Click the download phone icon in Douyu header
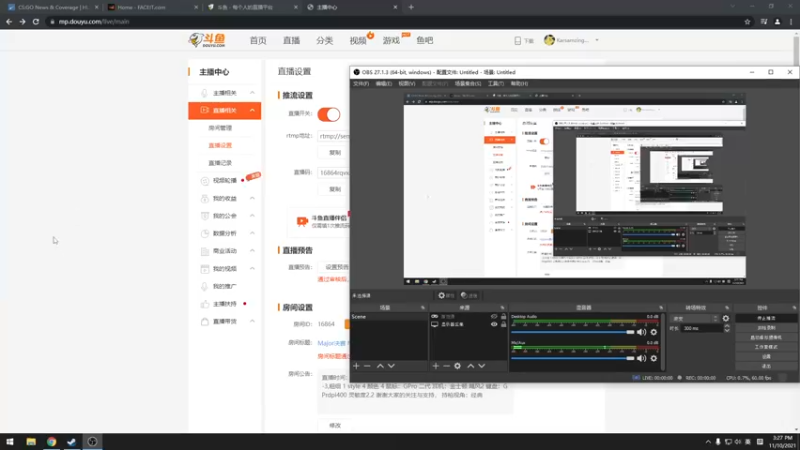Viewport: 800px width, 450px height. (x=517, y=40)
